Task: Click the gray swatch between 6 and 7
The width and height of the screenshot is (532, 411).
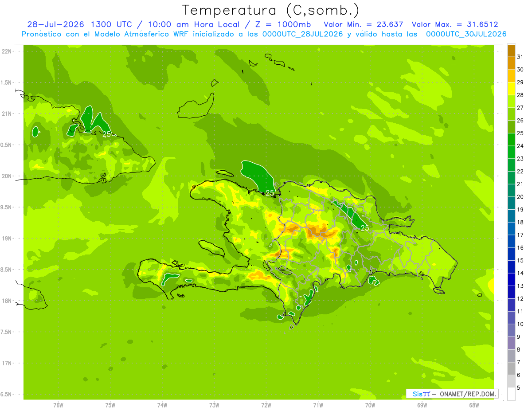Action: coord(511,368)
